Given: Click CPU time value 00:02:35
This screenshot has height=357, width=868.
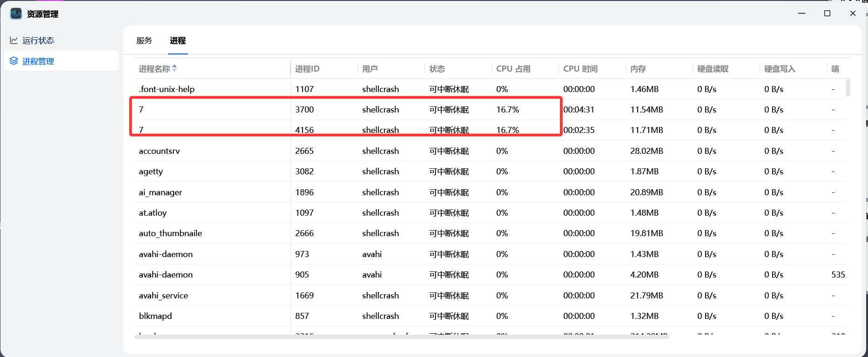Looking at the screenshot, I should 579,130.
